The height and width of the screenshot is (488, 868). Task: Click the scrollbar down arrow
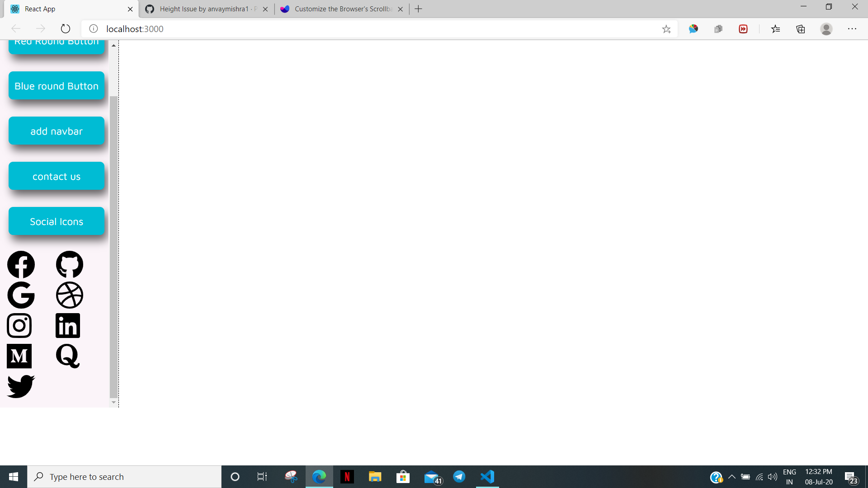click(113, 402)
